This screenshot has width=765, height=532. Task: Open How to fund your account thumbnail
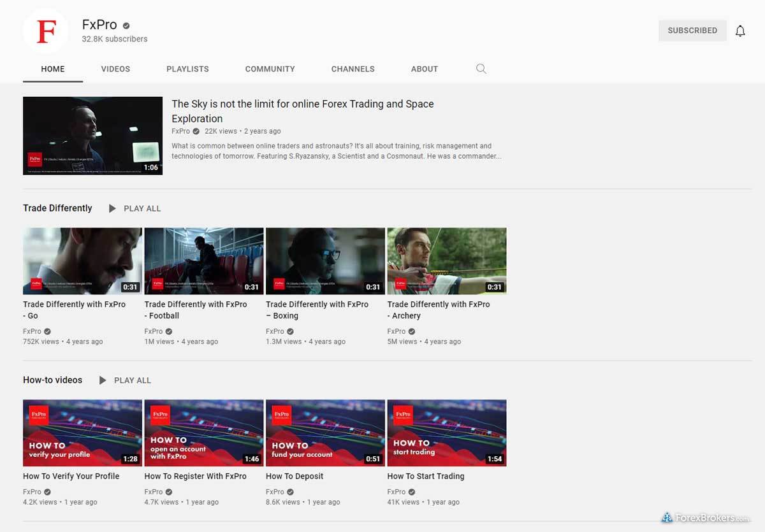click(x=325, y=433)
